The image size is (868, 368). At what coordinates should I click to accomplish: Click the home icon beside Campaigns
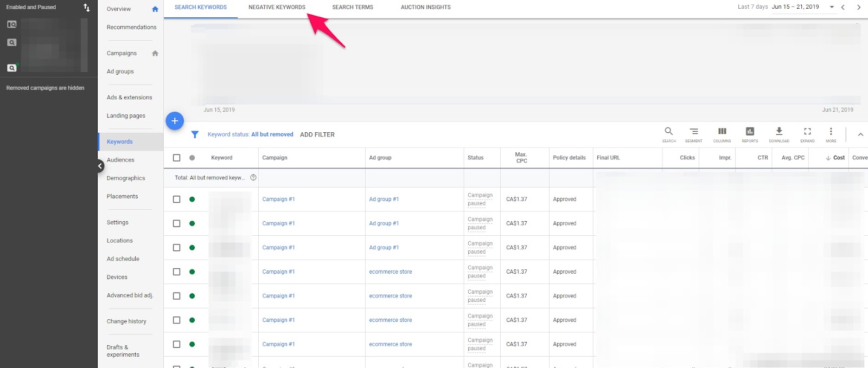(155, 53)
